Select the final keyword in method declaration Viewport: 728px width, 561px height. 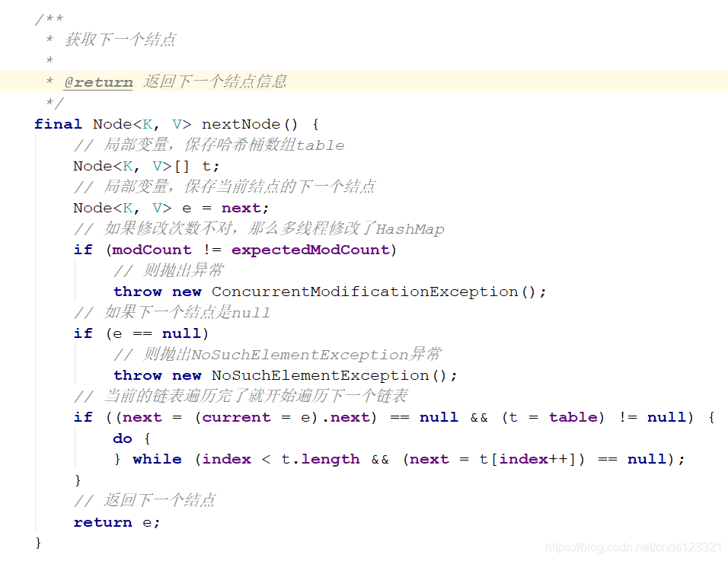58,124
